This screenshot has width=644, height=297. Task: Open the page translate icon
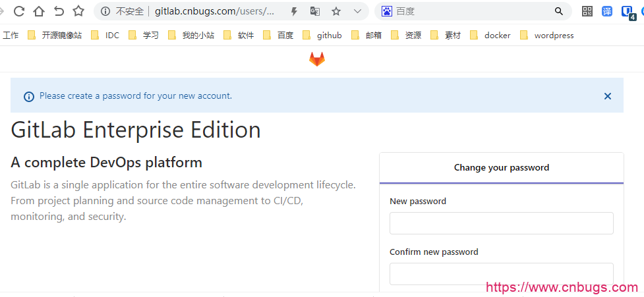(x=315, y=11)
